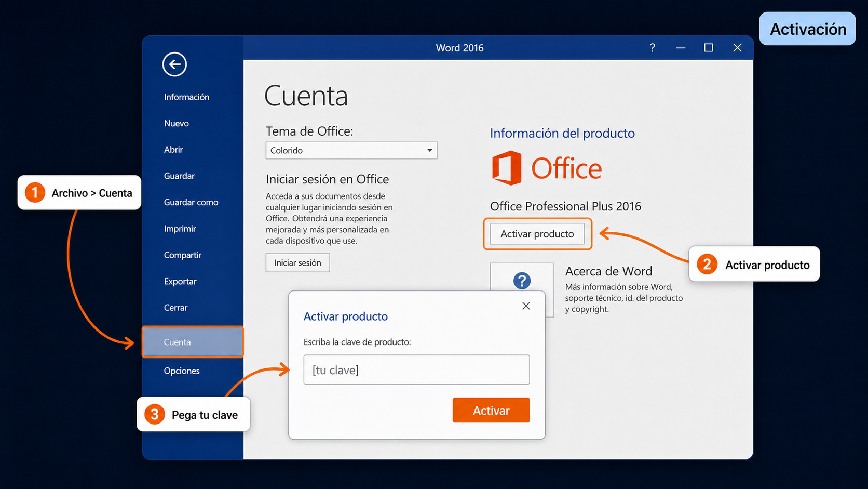Open Guardar como in the sidebar

coord(191,202)
